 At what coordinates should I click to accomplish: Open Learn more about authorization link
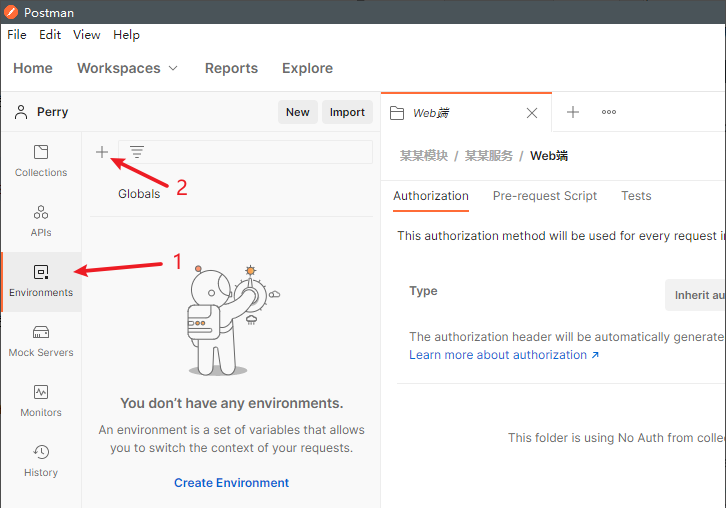504,355
